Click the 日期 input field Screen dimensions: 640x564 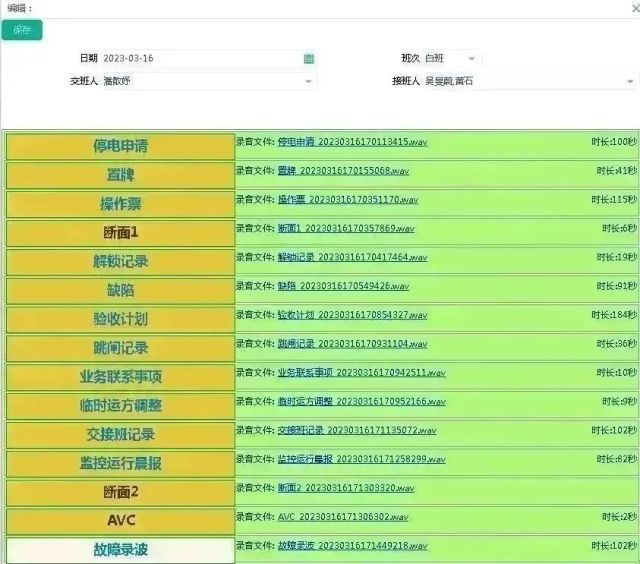[x=200, y=59]
